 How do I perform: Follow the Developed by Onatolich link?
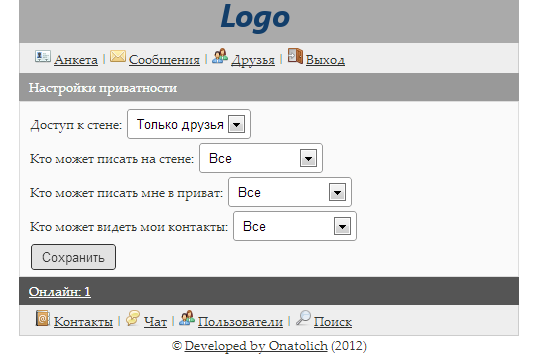256,346
